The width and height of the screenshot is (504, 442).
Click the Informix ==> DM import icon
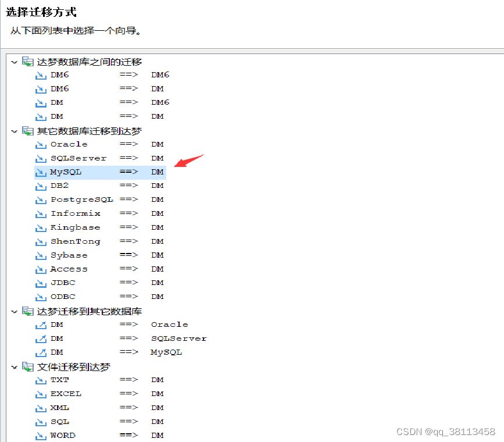point(41,214)
